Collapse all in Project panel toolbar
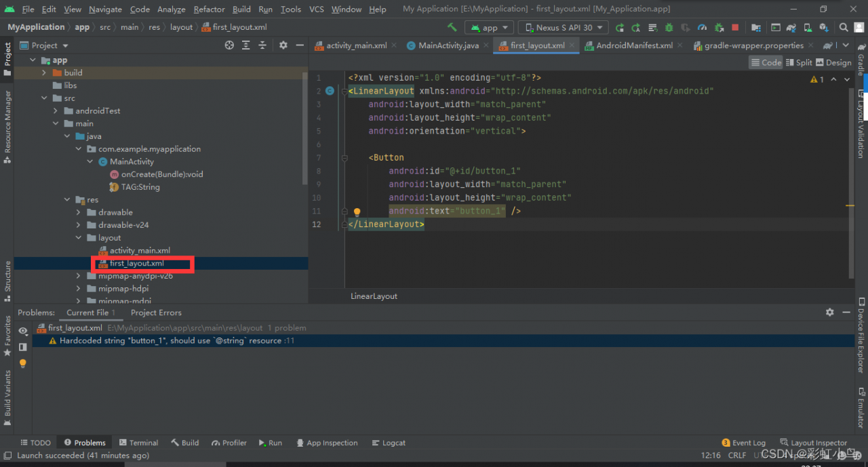The width and height of the screenshot is (868, 467). (x=262, y=45)
